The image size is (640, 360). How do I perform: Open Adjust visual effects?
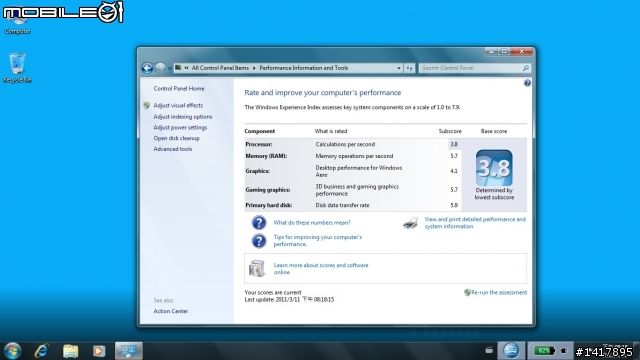pos(178,105)
